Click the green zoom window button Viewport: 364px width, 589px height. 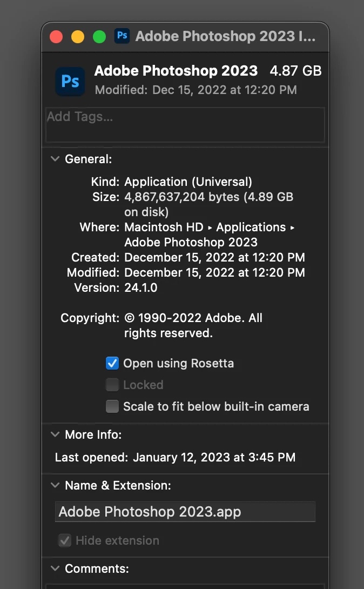[x=99, y=37]
